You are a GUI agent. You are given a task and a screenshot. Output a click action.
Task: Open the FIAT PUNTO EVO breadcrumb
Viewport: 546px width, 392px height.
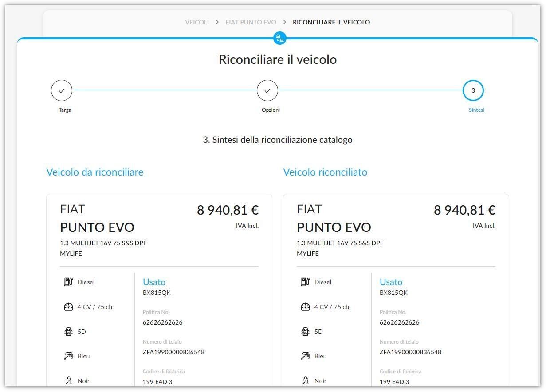click(x=251, y=22)
